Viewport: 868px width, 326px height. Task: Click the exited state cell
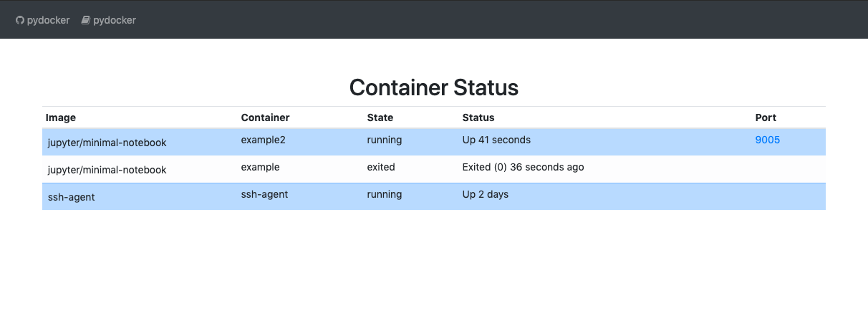pos(381,167)
